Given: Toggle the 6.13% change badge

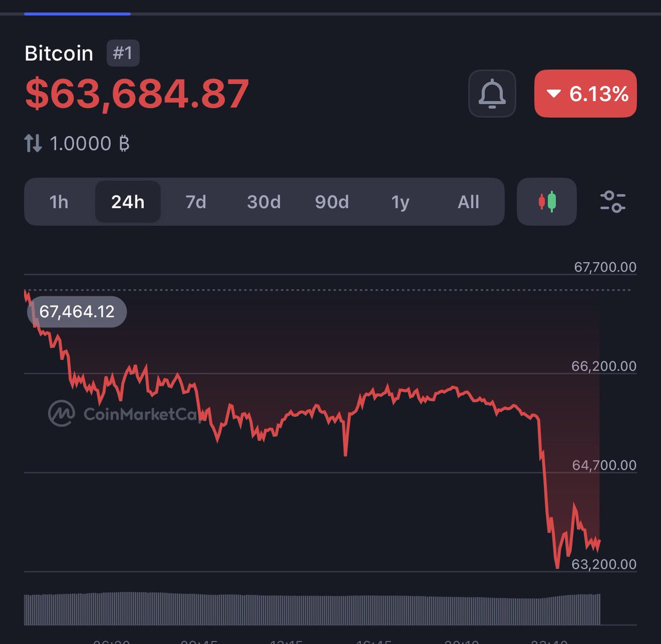Looking at the screenshot, I should click(586, 94).
